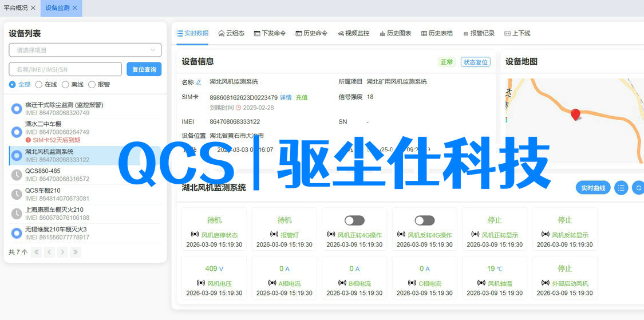Image resolution: width=644 pixels, height=320 pixels.
Task: Open the 视频监控 tab
Action: click(x=354, y=33)
